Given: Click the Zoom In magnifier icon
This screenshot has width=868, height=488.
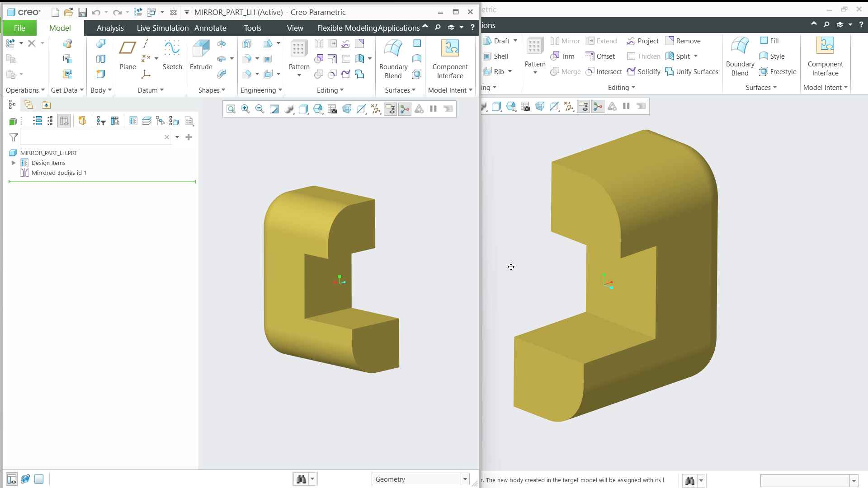Looking at the screenshot, I should pos(245,109).
